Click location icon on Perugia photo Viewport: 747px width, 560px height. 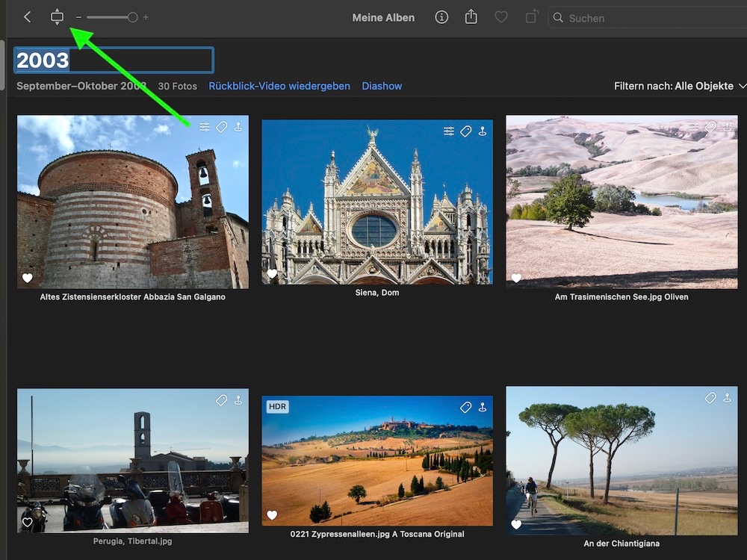coord(238,400)
